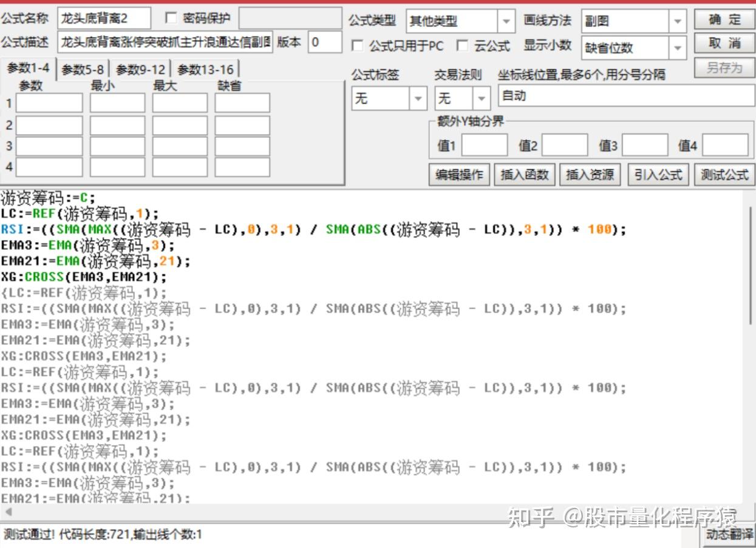
Task: Click the 另存为 button
Action: click(724, 67)
